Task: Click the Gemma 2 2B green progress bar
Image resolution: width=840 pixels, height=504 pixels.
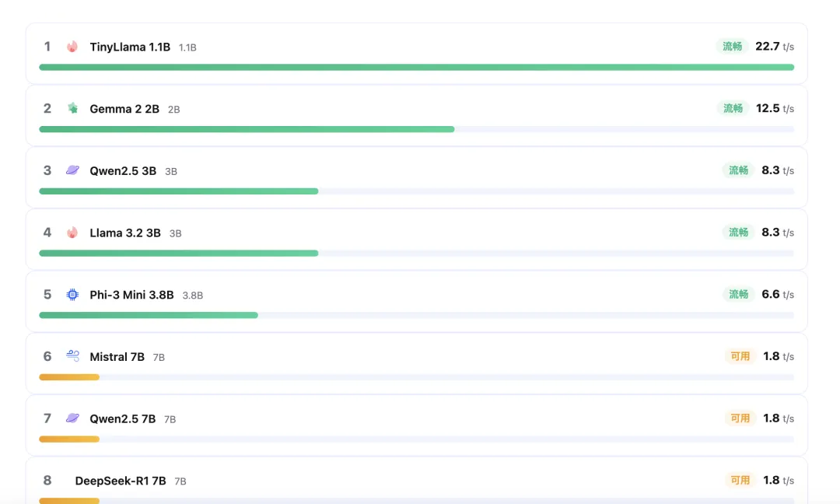Action: pos(247,129)
